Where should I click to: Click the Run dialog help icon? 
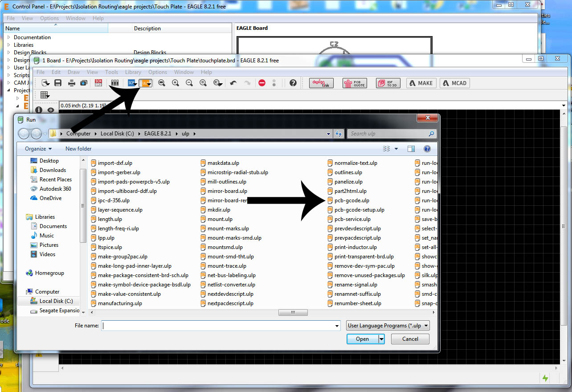click(x=427, y=149)
